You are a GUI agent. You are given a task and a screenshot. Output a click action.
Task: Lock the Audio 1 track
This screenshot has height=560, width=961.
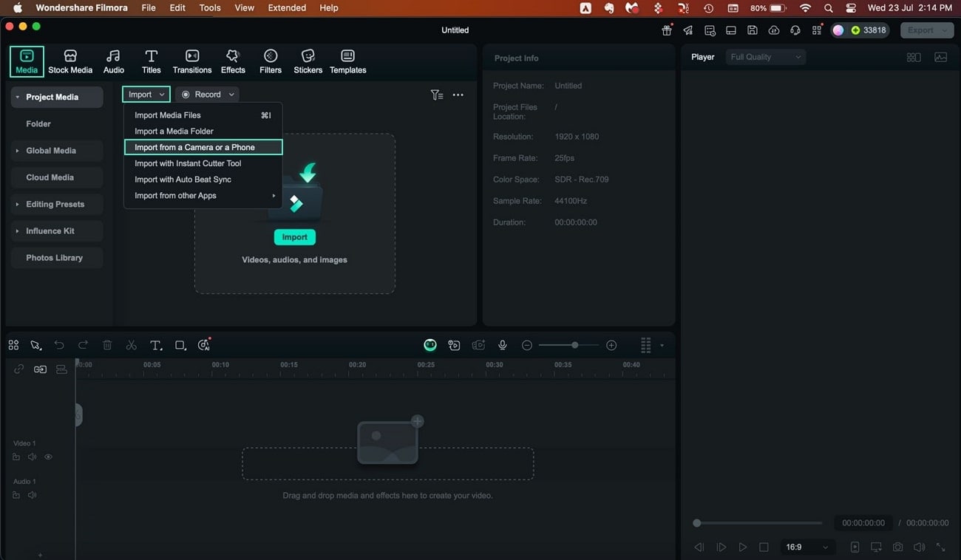(x=16, y=495)
